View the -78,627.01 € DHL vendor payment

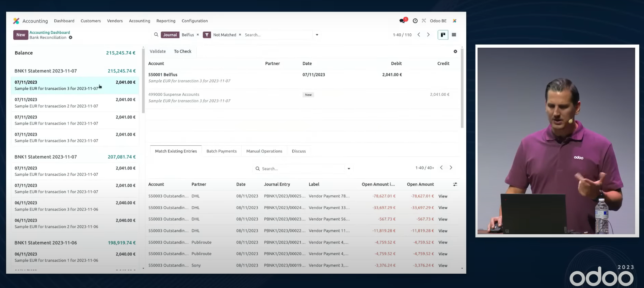tap(443, 196)
